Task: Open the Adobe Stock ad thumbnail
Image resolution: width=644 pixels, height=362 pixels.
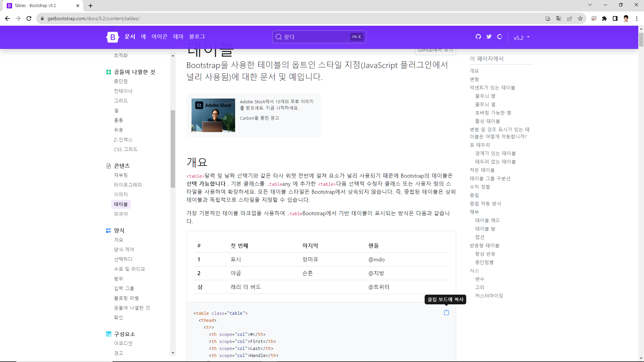Action: pos(213,115)
